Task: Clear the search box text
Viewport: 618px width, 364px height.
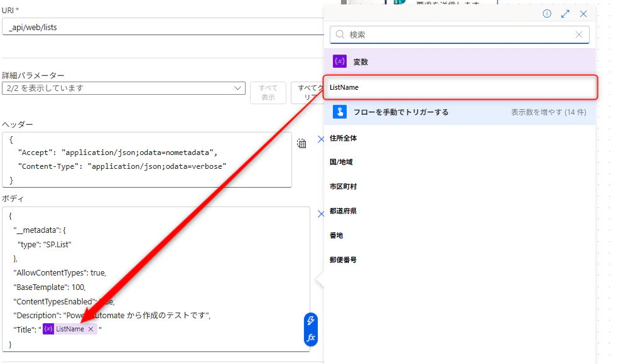Action: 578,35
